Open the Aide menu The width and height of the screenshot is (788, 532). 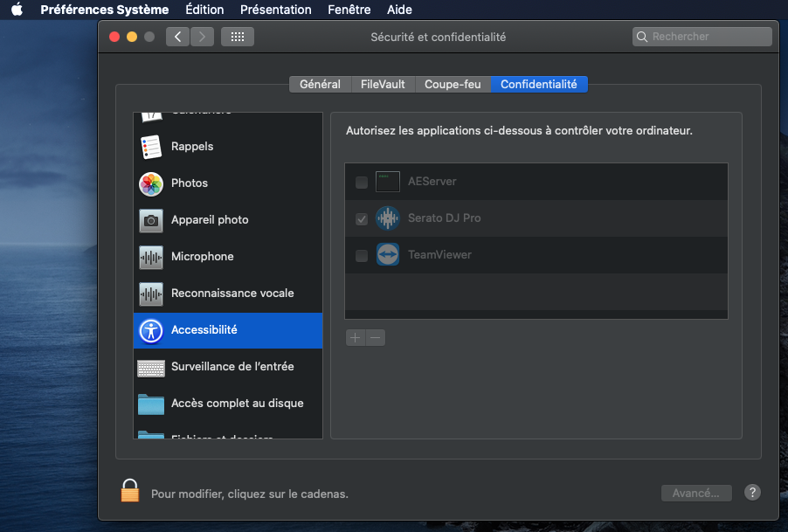[x=399, y=10]
